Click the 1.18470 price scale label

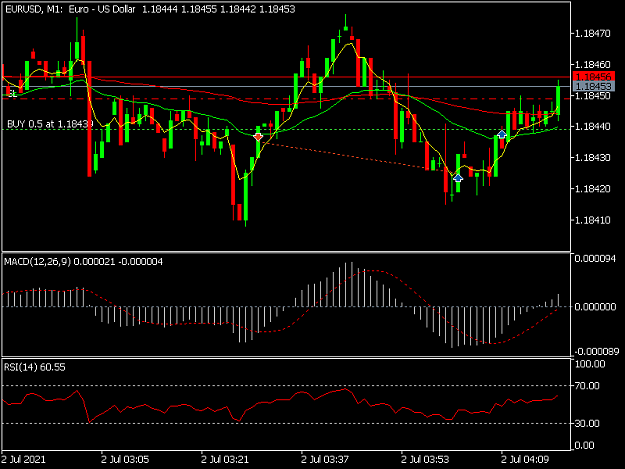[x=593, y=33]
